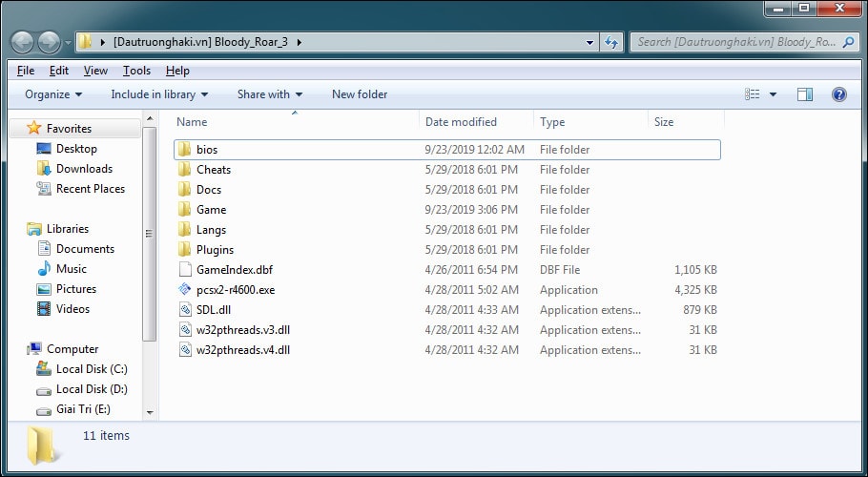Click the search magnifier icon
868x477 pixels.
coord(848,42)
